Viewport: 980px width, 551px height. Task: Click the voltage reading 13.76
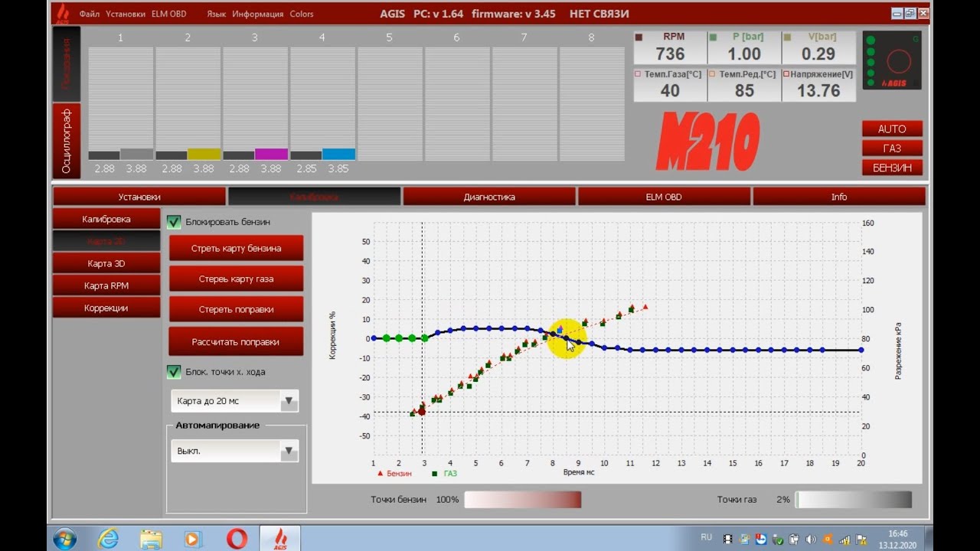819,91
